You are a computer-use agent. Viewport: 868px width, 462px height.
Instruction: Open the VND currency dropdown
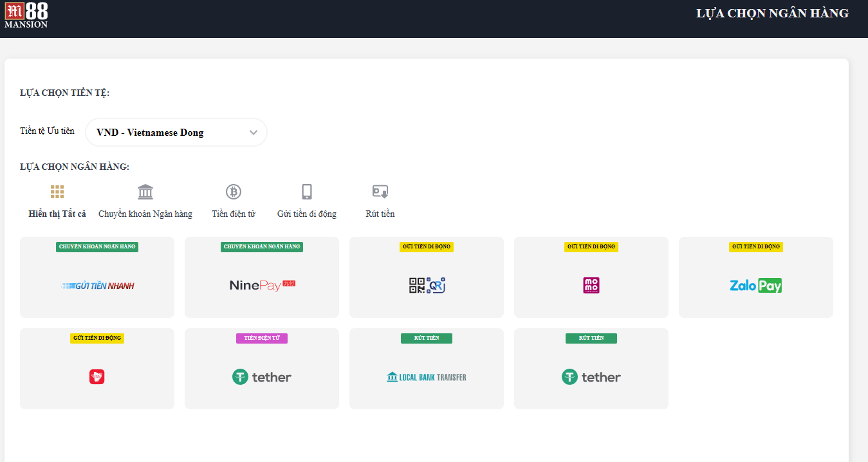click(x=176, y=133)
